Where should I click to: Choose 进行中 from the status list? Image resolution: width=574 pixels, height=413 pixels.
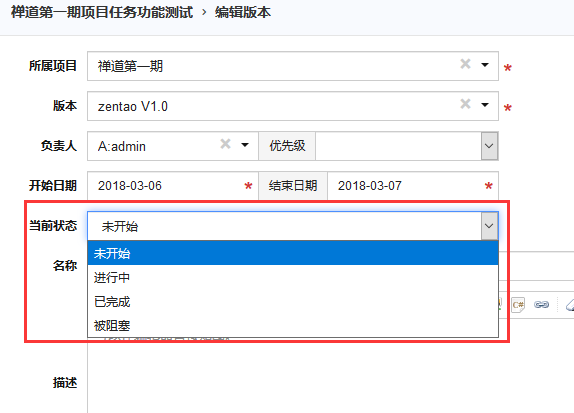click(x=293, y=277)
